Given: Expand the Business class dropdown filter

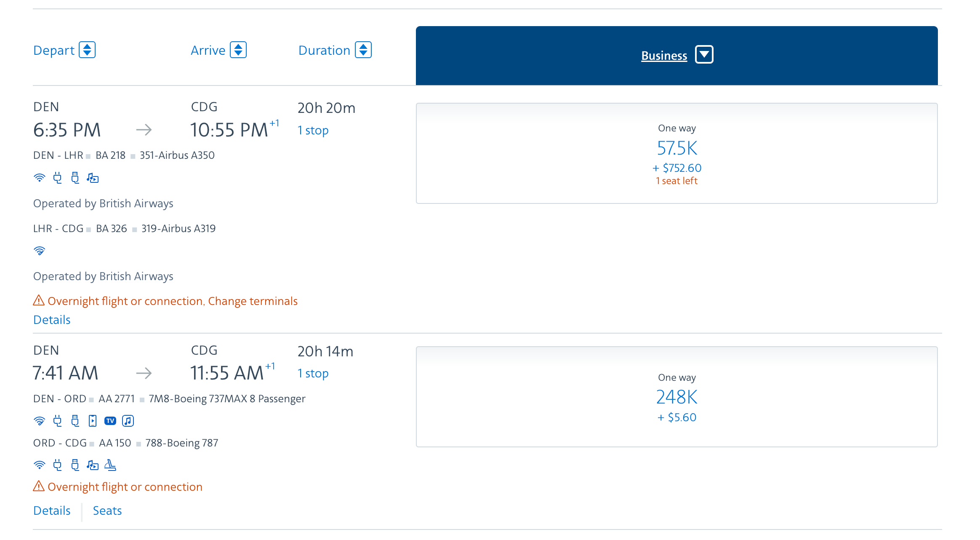Looking at the screenshot, I should click(703, 55).
